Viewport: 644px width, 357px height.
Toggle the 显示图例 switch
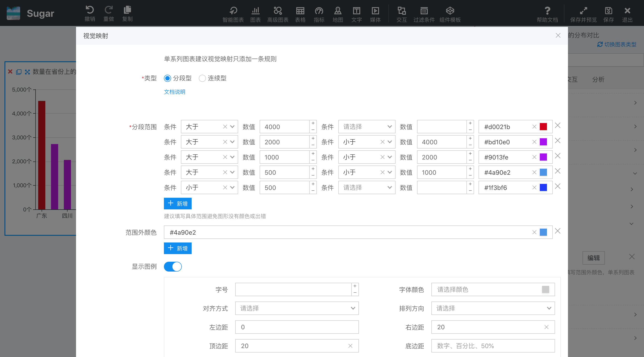pos(173,266)
